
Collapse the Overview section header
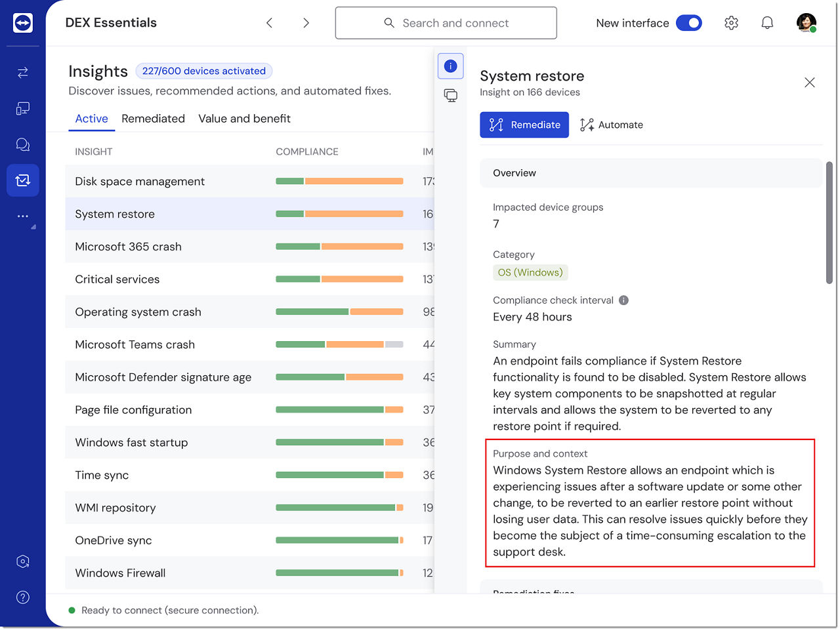[650, 173]
